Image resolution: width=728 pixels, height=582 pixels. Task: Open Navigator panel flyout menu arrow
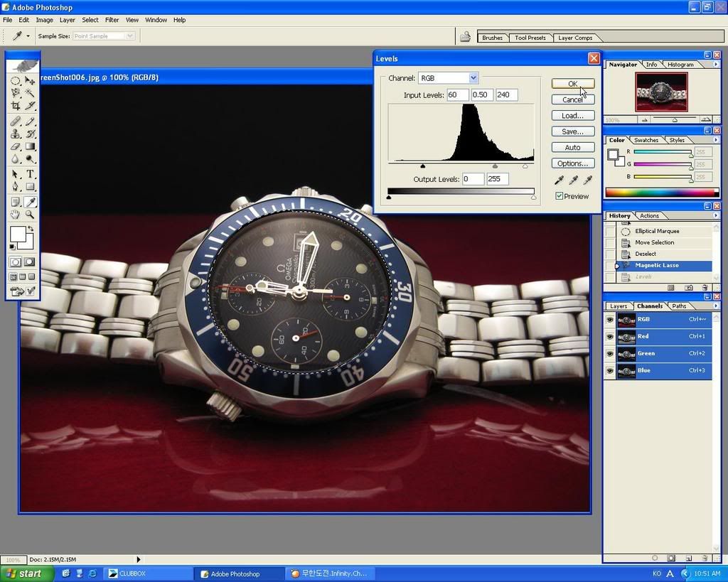(x=715, y=65)
